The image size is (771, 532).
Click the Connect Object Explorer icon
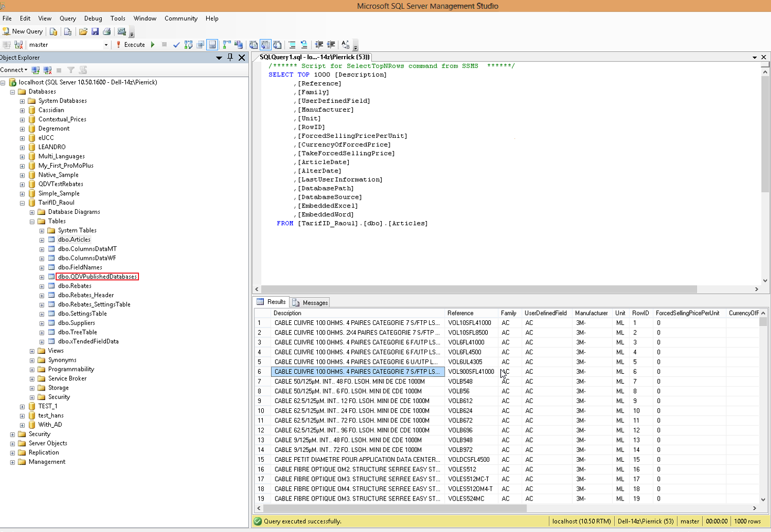tap(36, 70)
